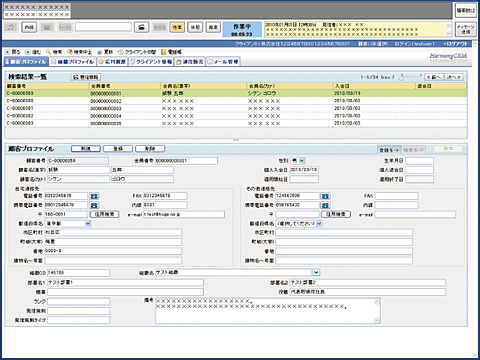This screenshot has width=480, height=360.
Task: Click the 生年月日 input field
Action: pos(420,161)
